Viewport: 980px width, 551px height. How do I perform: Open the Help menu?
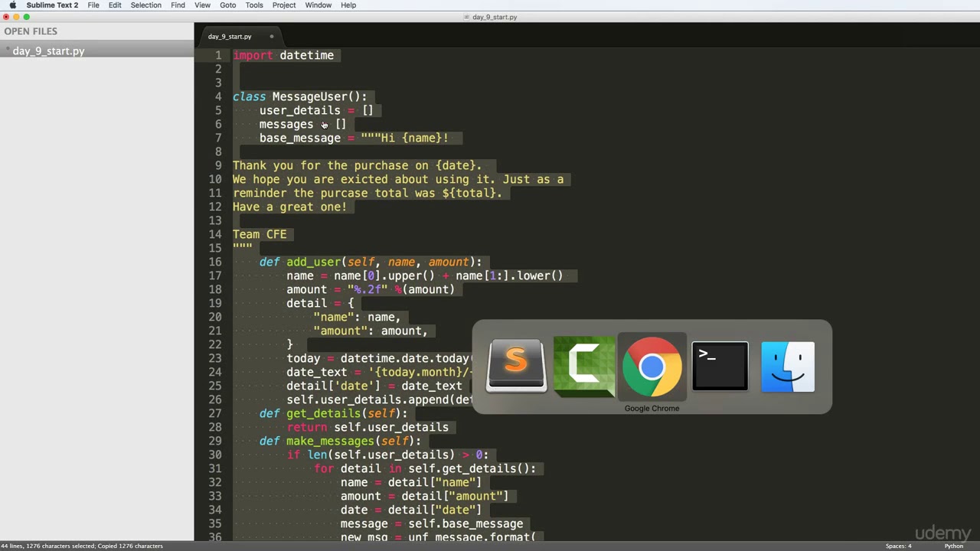(348, 5)
